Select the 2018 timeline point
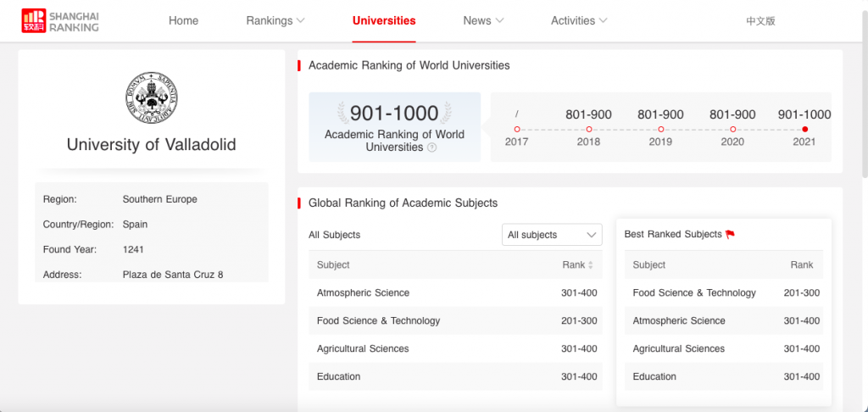The image size is (868, 412). (x=588, y=129)
